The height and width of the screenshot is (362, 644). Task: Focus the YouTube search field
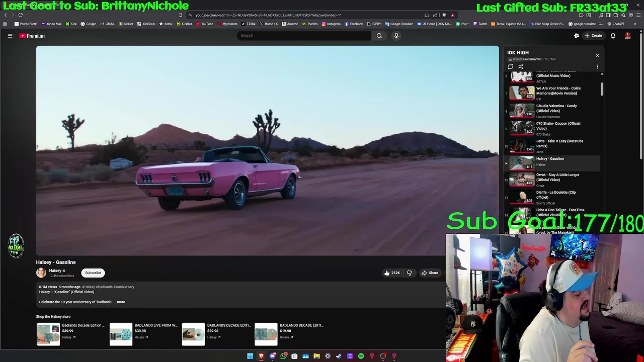click(x=304, y=36)
